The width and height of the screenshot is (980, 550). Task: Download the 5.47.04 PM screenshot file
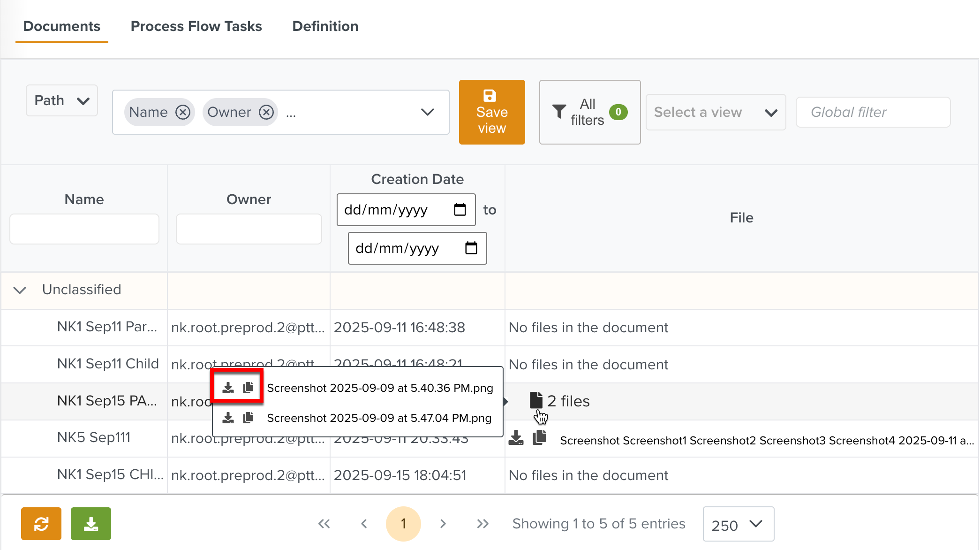tap(228, 418)
